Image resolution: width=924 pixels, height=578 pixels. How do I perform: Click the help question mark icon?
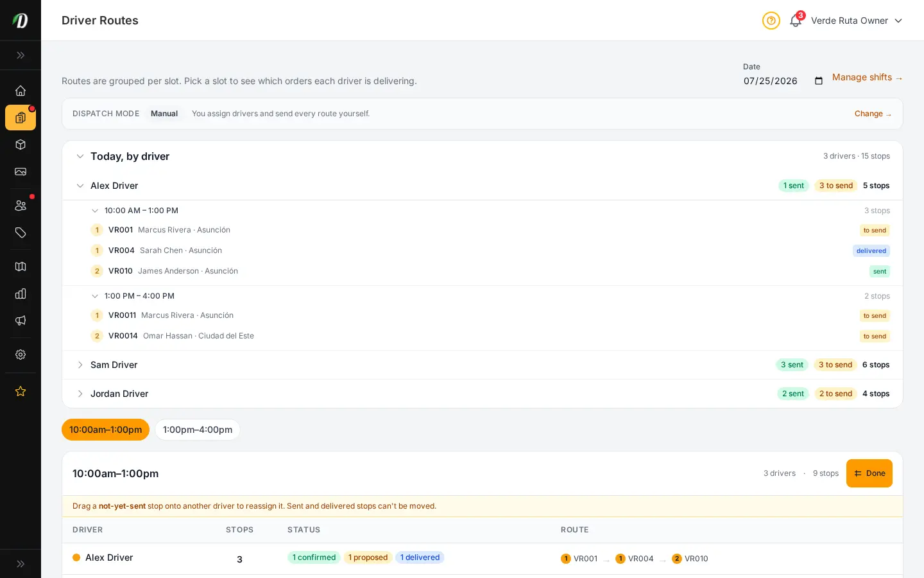tap(771, 21)
